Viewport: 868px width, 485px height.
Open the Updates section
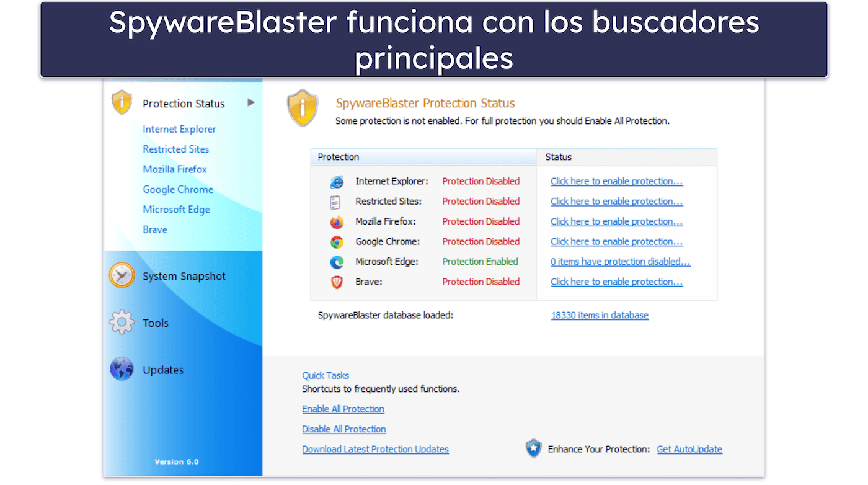coord(163,370)
